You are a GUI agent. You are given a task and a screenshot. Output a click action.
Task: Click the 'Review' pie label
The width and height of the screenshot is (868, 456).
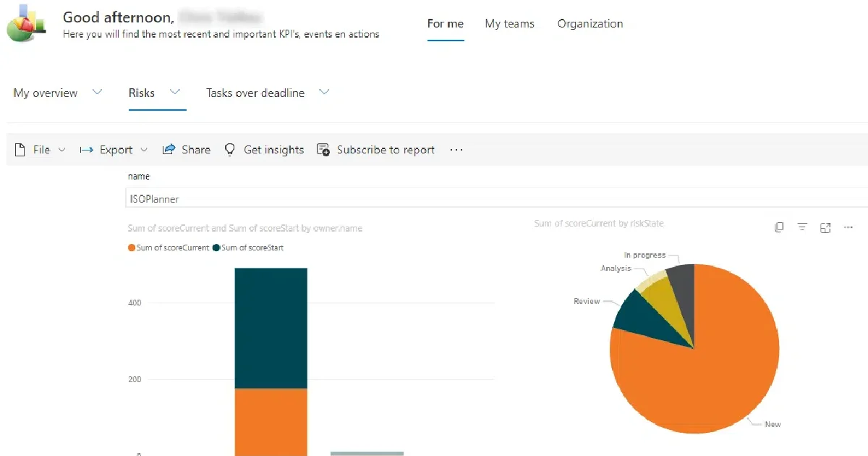coord(587,301)
